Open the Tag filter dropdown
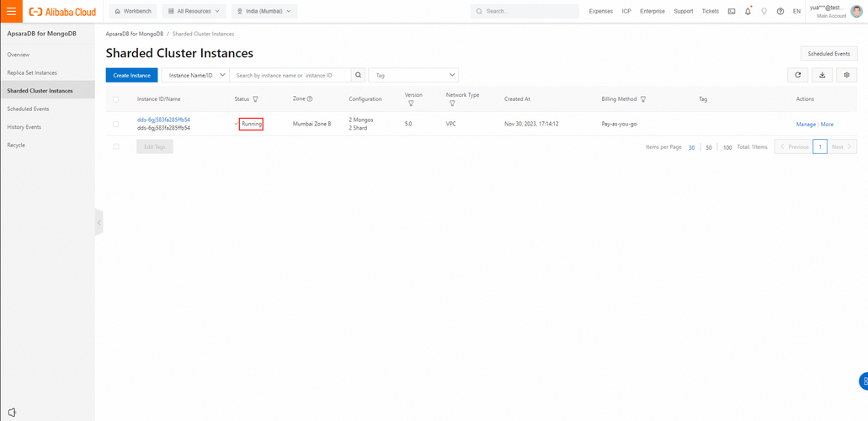Screen dimensions: 868x421 point(413,75)
